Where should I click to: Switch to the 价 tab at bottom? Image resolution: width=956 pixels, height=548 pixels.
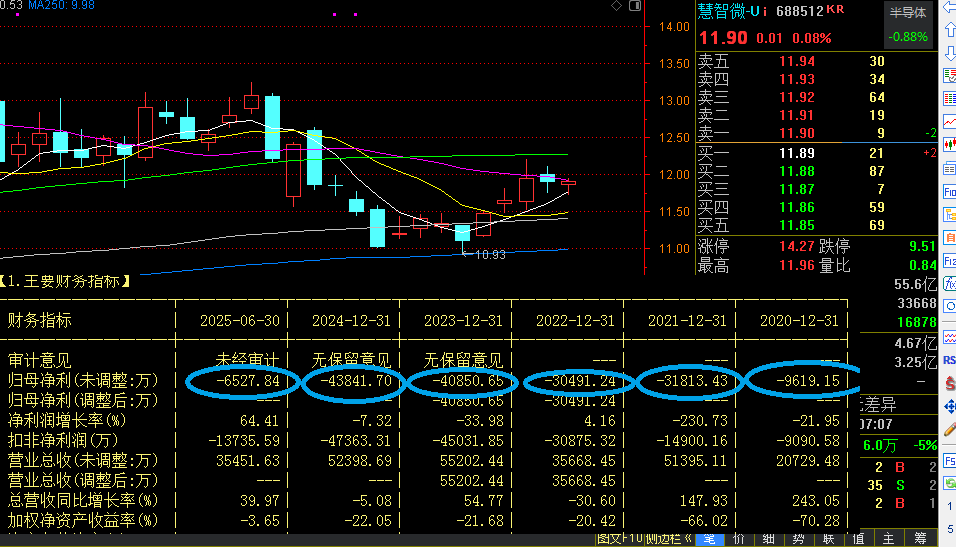tap(739, 539)
